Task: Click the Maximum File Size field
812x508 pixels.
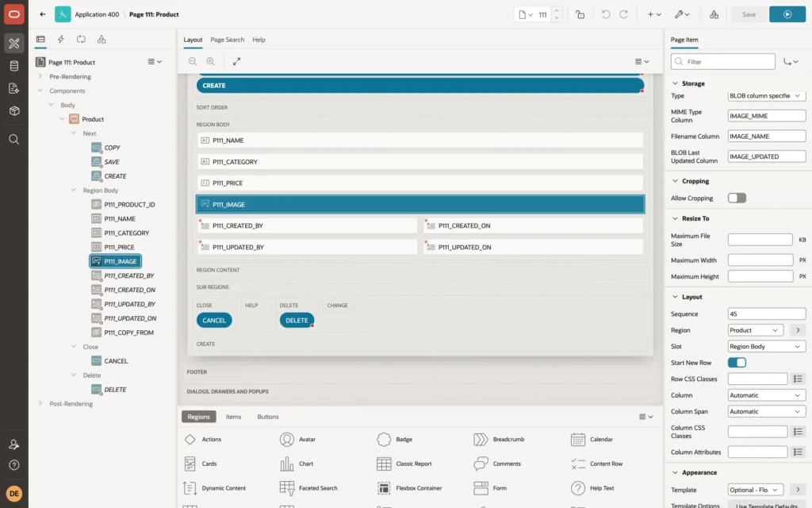Action: tap(760, 240)
